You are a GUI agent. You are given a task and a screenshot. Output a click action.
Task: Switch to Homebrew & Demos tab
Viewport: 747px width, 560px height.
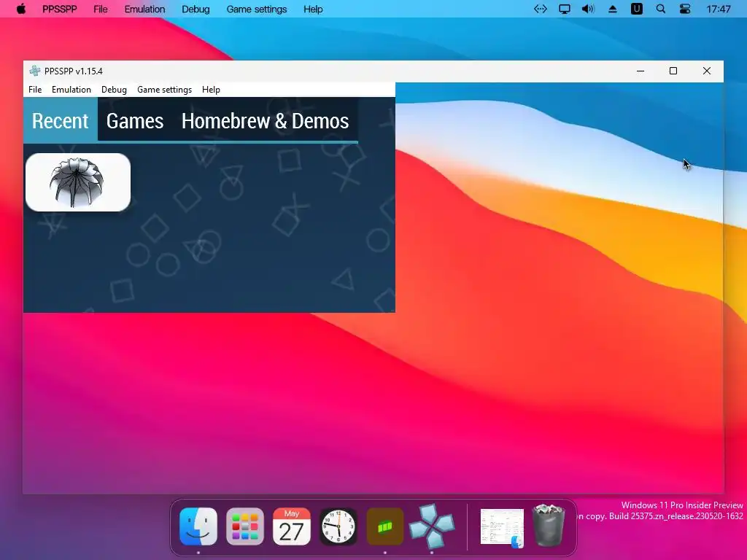tap(266, 120)
